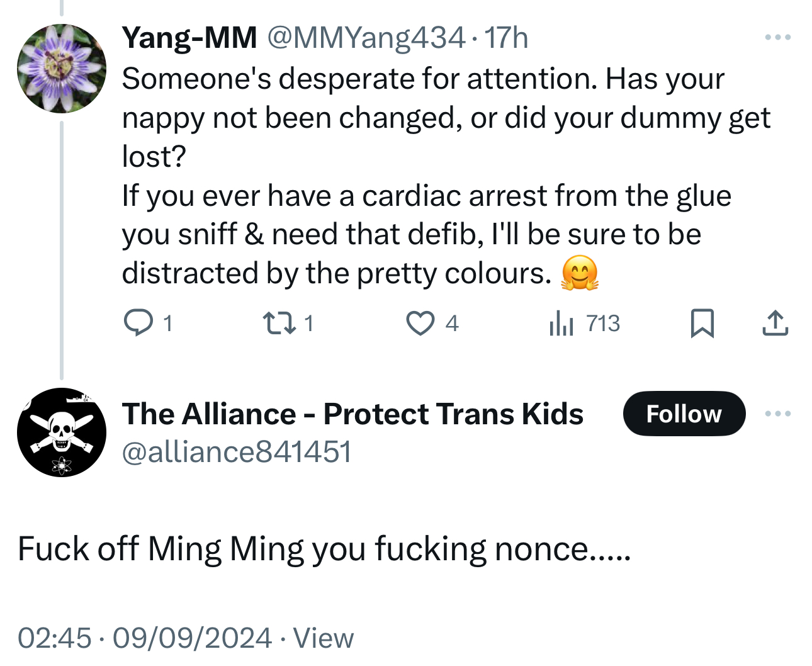Share the Yang-MM tweet
812x666 pixels.
point(775,324)
